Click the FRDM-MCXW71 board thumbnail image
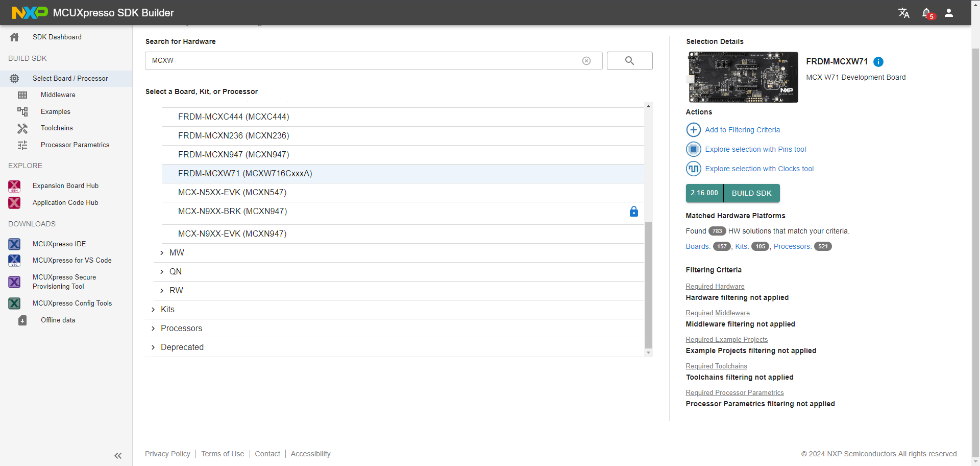 point(743,77)
